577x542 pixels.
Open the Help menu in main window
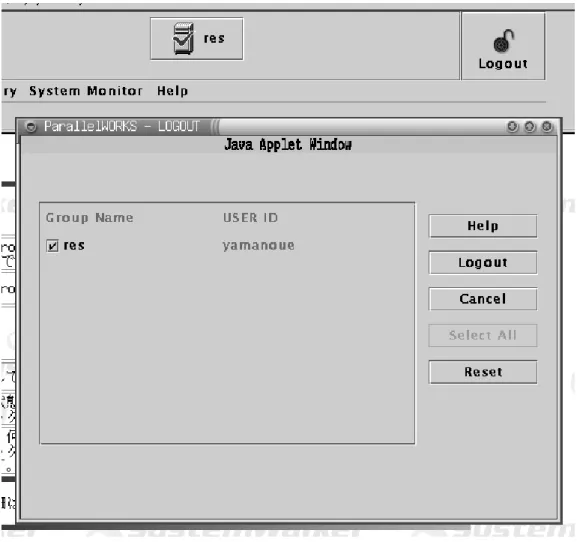click(x=172, y=91)
